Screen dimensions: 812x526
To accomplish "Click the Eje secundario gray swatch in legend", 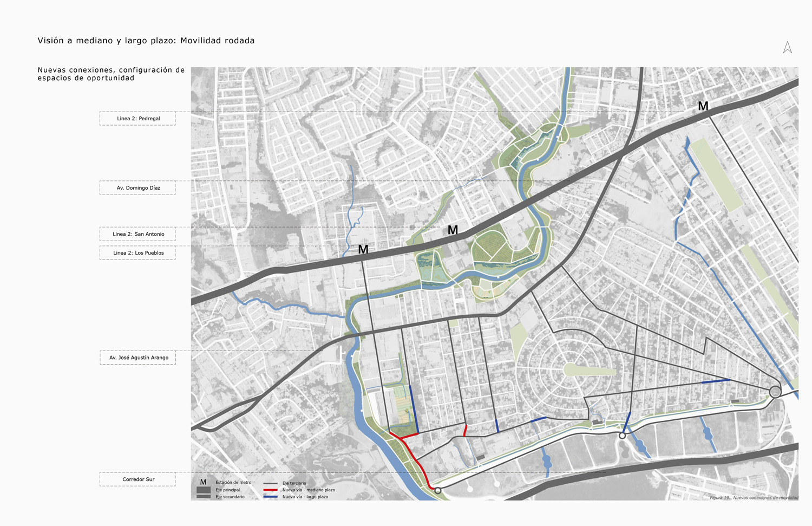I will click(204, 496).
